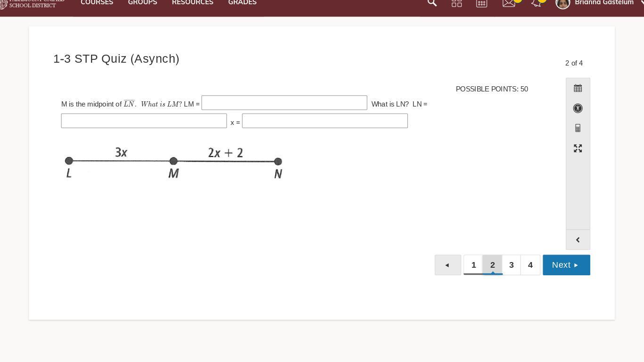Select question 2 page button
Image resolution: width=644 pixels, height=362 pixels.
point(493,265)
